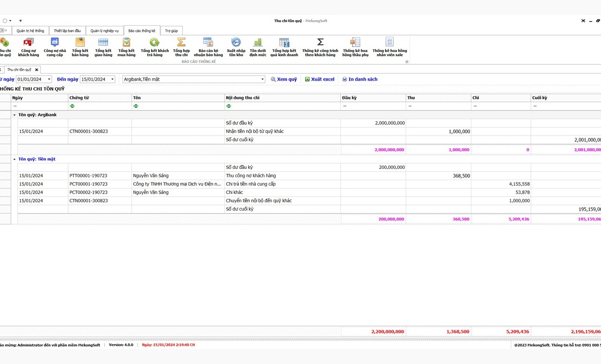Click the Tổng kết bán hàng icon

point(80,47)
